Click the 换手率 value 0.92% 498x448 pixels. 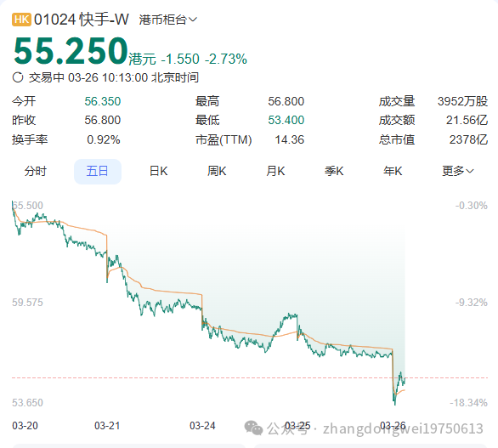click(103, 139)
